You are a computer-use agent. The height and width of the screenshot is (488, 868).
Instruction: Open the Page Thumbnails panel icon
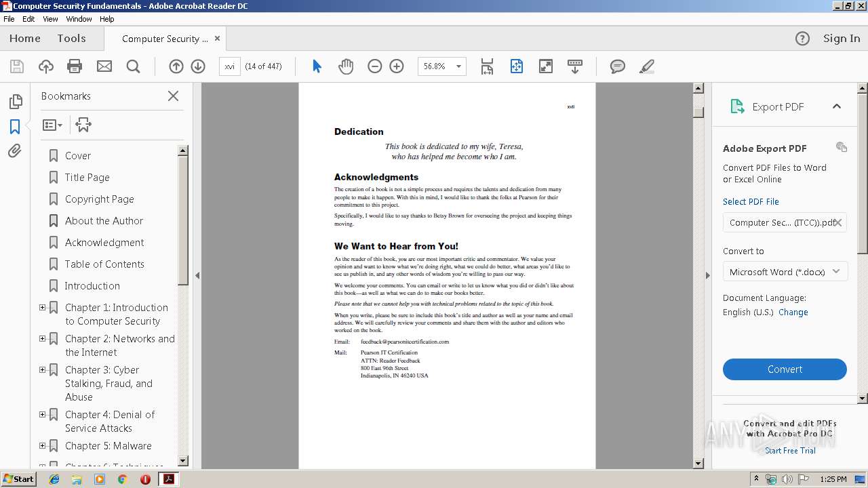[15, 102]
